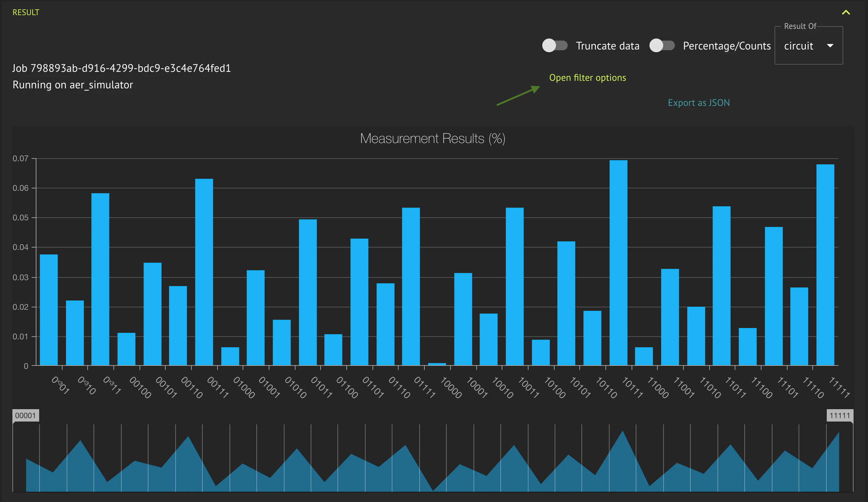Click the bar for state 00111
This screenshot has width=868, height=502.
point(204,272)
